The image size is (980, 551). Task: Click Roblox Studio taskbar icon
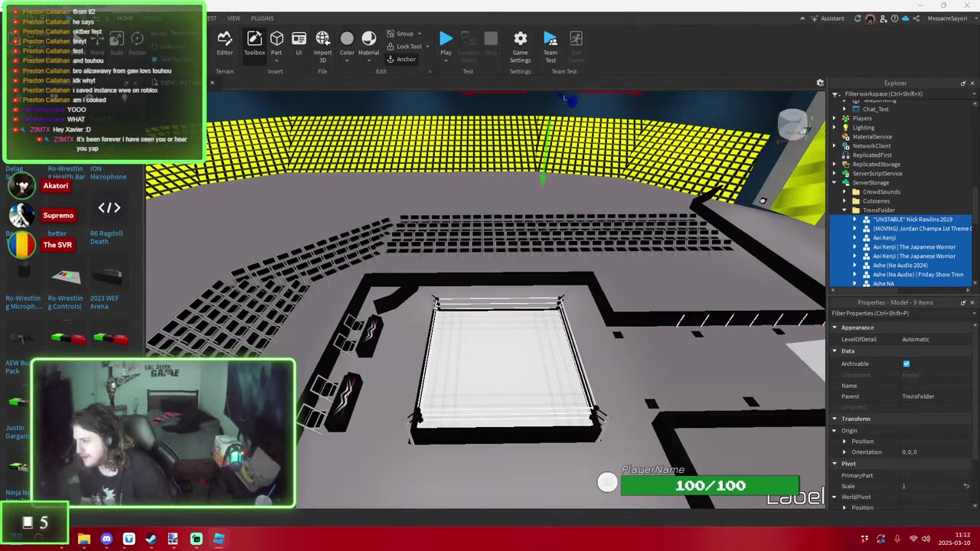218,540
